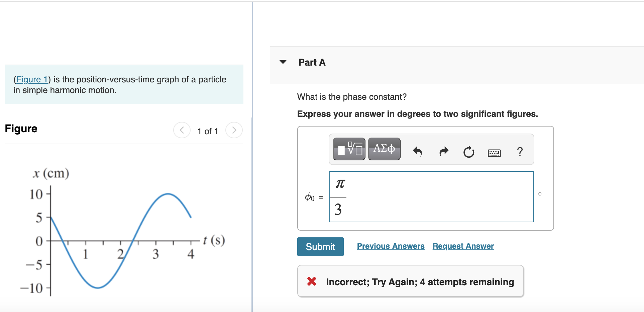Collapse the Part A section
The width and height of the screenshot is (644, 312).
coord(283,62)
